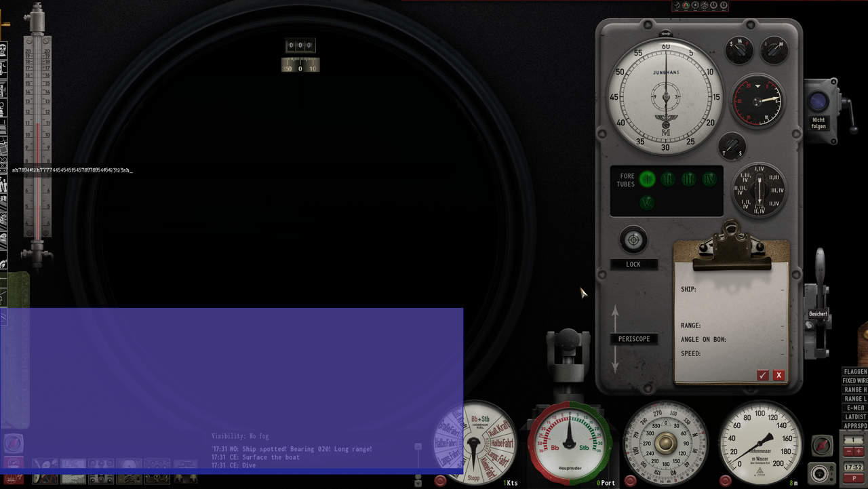This screenshot has width=868, height=489.
Task: Open the E-MEß tab
Action: coord(854,408)
